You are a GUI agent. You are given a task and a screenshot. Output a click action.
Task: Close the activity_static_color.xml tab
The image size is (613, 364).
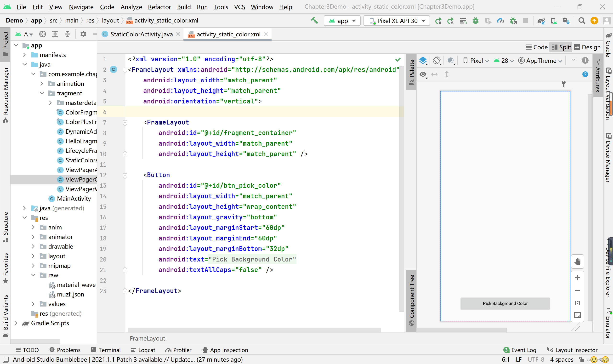click(x=266, y=34)
